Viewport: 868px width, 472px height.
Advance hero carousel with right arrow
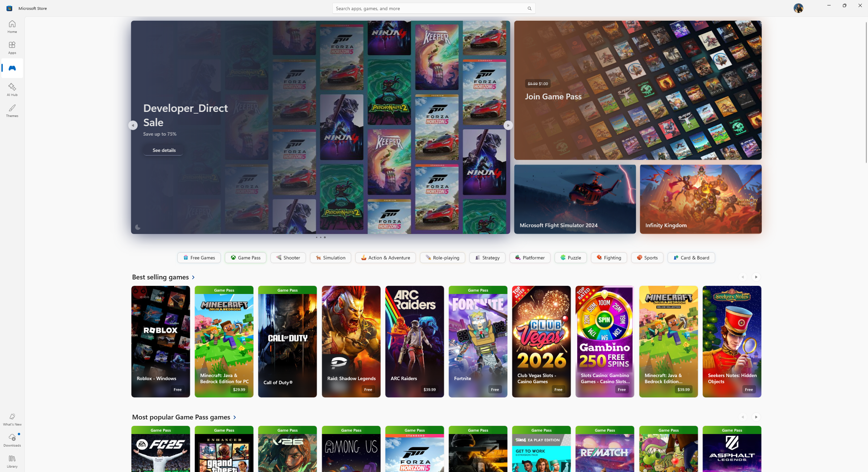(508, 125)
